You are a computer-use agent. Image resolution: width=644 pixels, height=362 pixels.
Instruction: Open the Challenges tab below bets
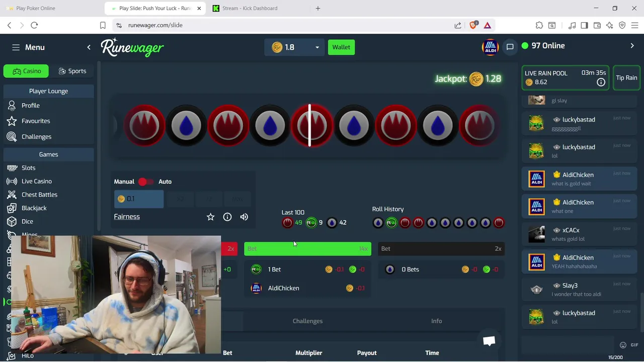click(307, 321)
